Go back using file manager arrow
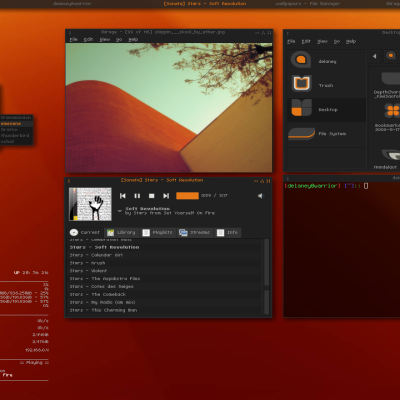 pos(374,56)
